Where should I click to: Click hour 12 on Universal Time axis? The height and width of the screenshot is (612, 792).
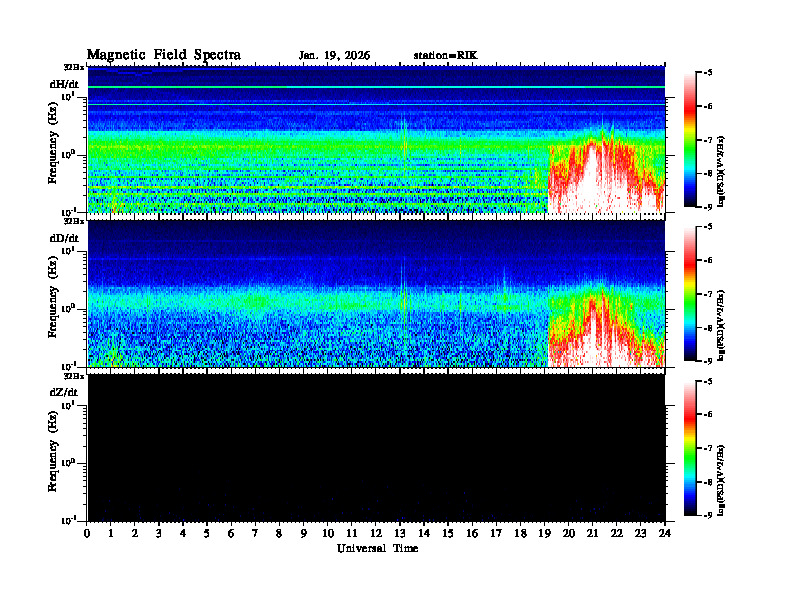(x=375, y=534)
